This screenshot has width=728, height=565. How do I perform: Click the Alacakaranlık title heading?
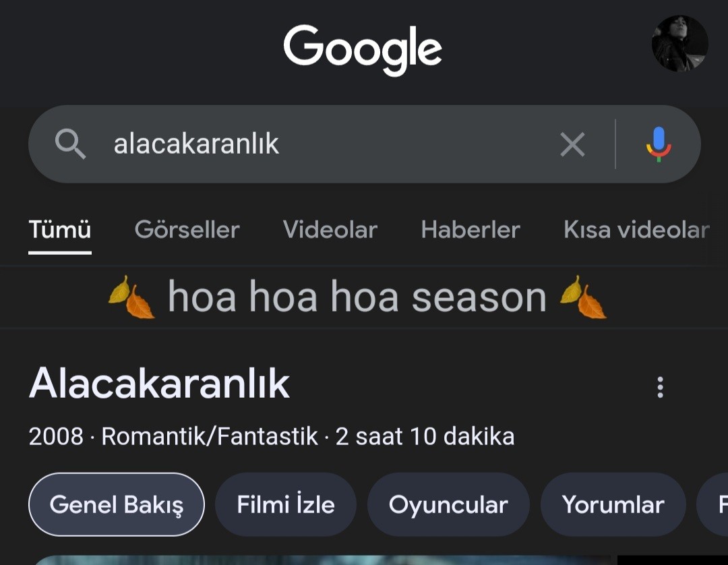[x=159, y=384]
